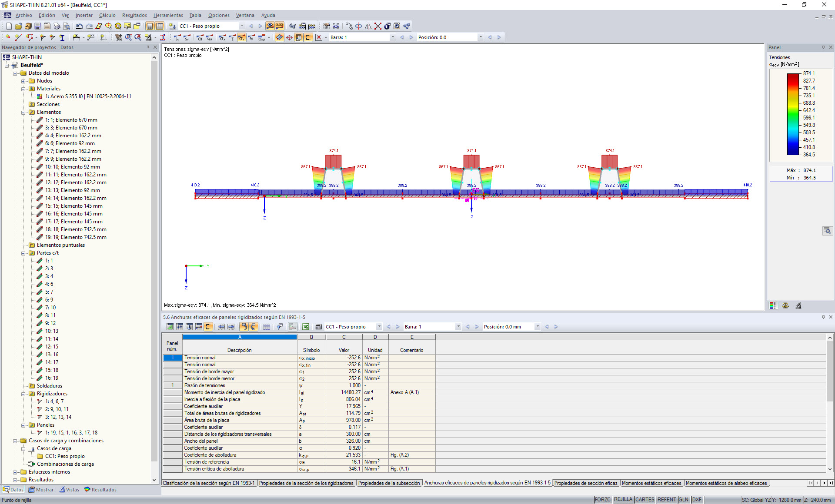Open the CC1 - Peso propio load case dropdown

pos(242,26)
